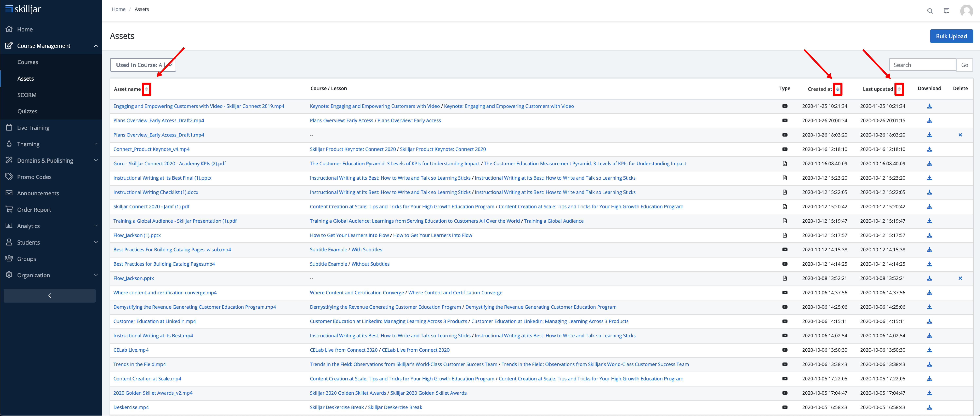Open the messages chat icon in header
This screenshot has width=980, height=416.
pyautogui.click(x=947, y=11)
